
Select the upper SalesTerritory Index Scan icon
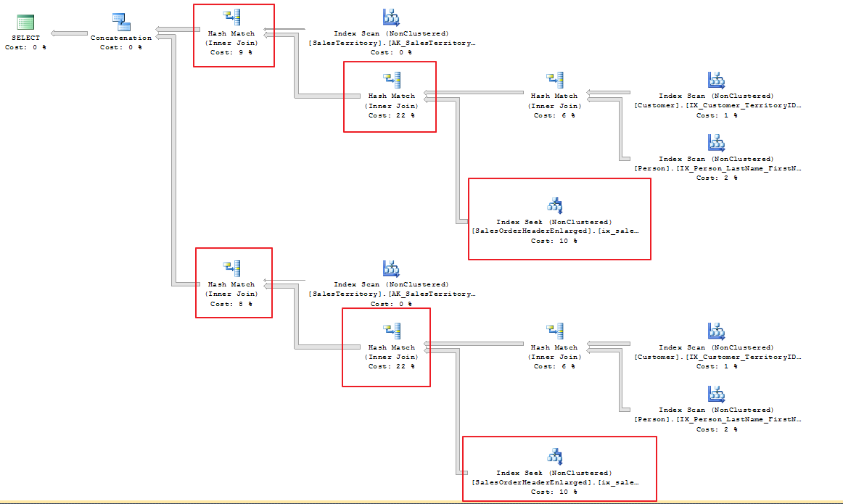[x=391, y=17]
